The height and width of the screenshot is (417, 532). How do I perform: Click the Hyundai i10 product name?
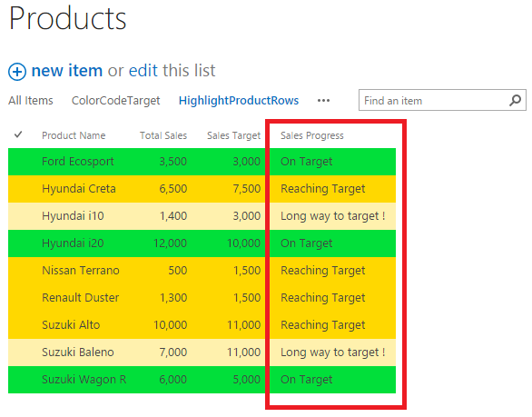point(73,215)
